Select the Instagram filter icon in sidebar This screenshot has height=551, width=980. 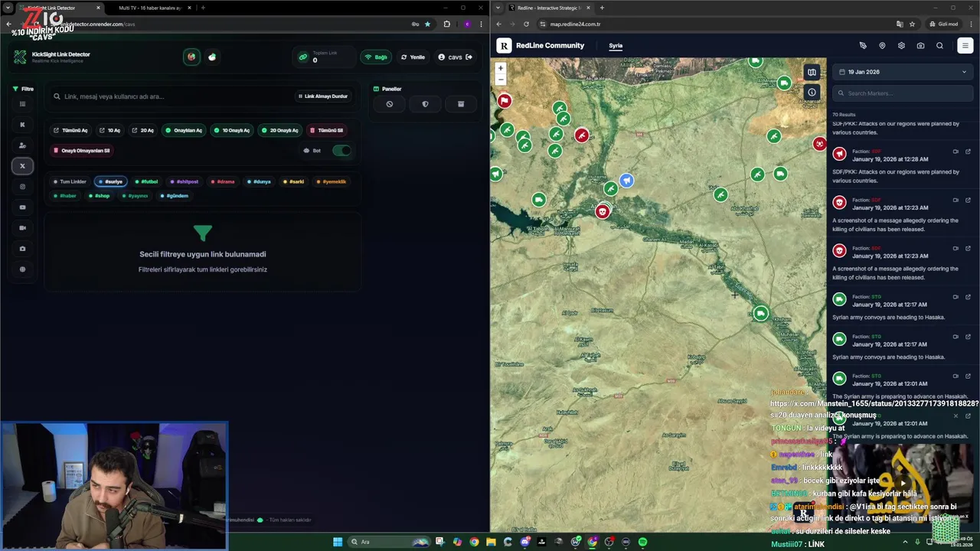click(22, 187)
